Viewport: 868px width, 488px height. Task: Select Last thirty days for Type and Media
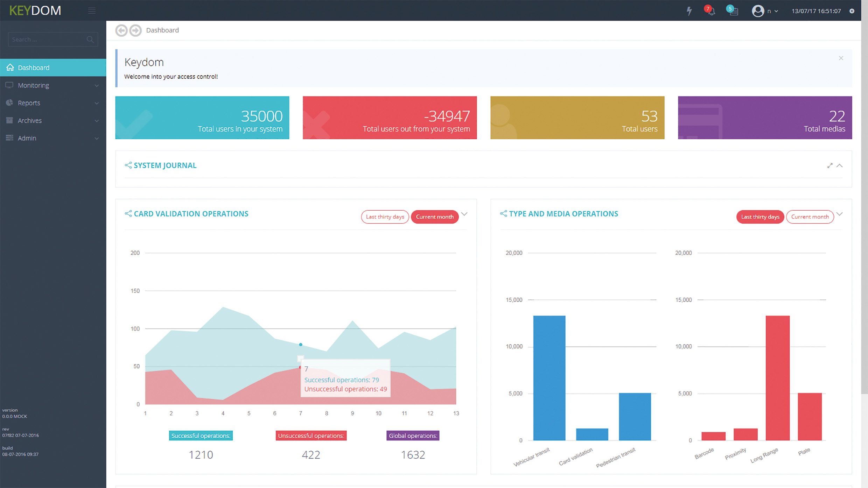click(760, 217)
